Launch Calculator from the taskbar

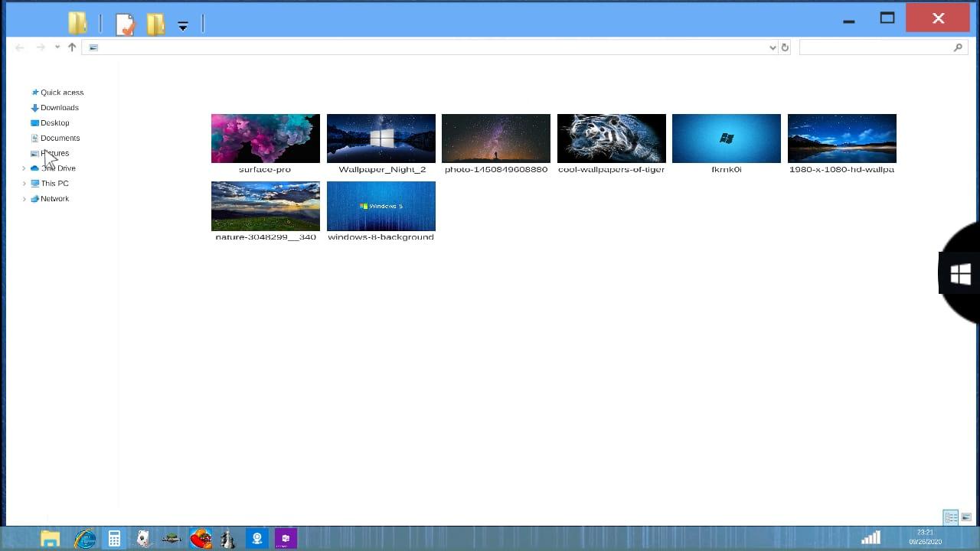coord(114,539)
